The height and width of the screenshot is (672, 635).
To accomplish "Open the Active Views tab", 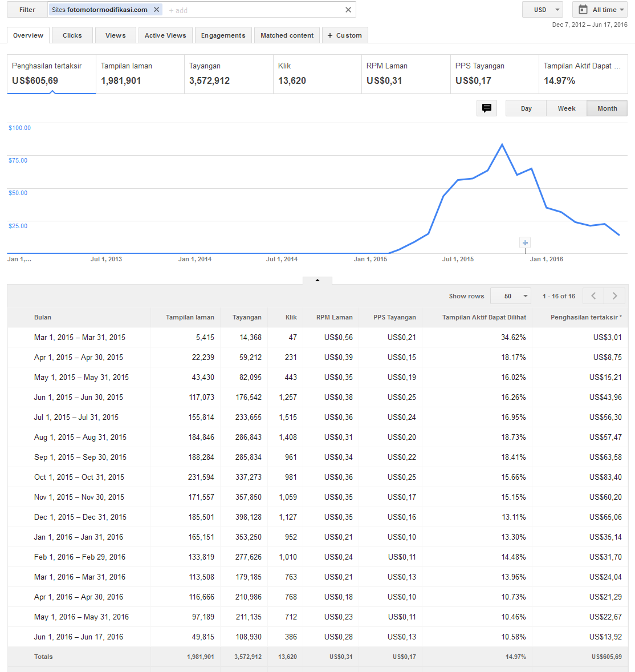I will 165,35.
